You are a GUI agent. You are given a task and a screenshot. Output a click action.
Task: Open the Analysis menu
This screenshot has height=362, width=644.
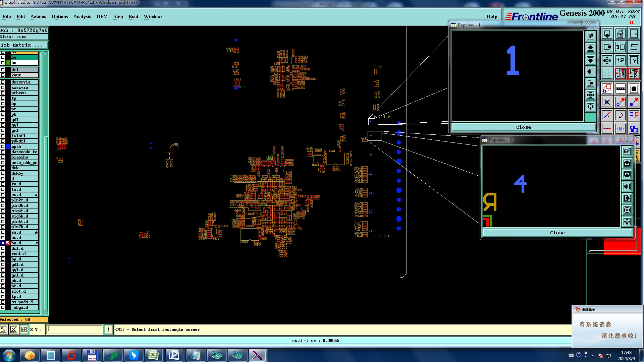[82, 16]
